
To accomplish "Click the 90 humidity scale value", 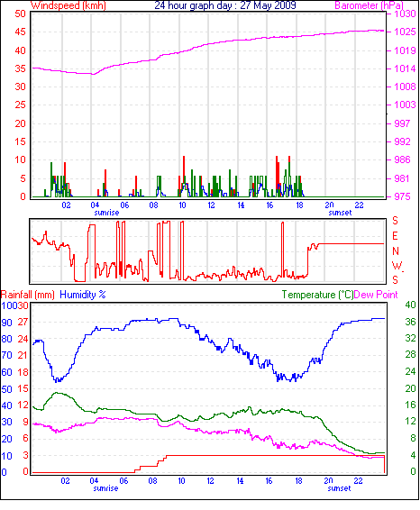I will coord(6,323).
